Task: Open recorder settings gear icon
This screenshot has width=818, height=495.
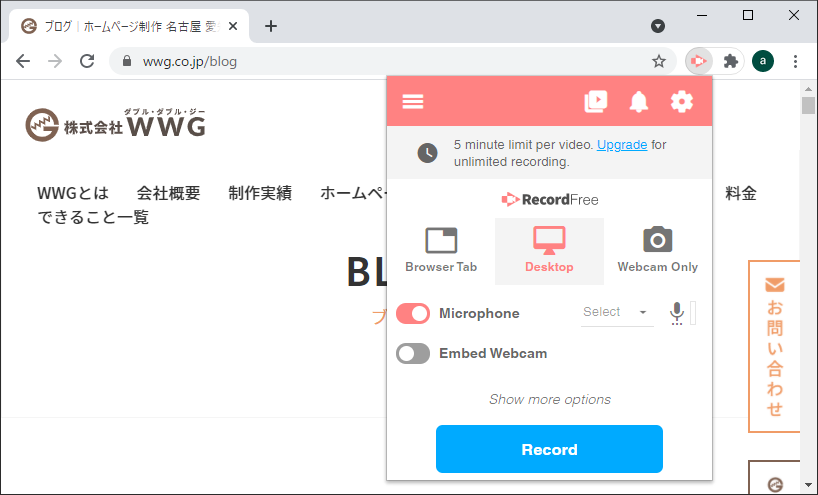Action: pyautogui.click(x=682, y=101)
